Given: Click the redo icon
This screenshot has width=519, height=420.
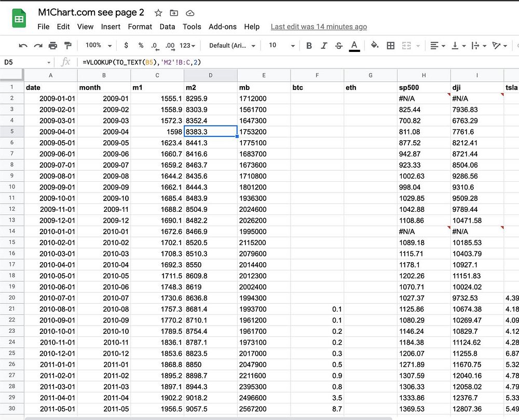Looking at the screenshot, I should point(38,46).
